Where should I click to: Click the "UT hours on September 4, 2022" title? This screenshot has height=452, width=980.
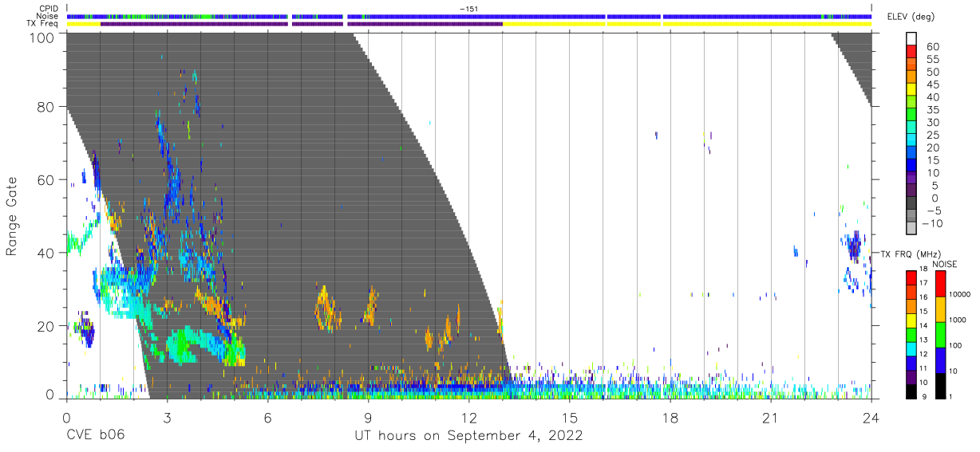click(x=468, y=436)
